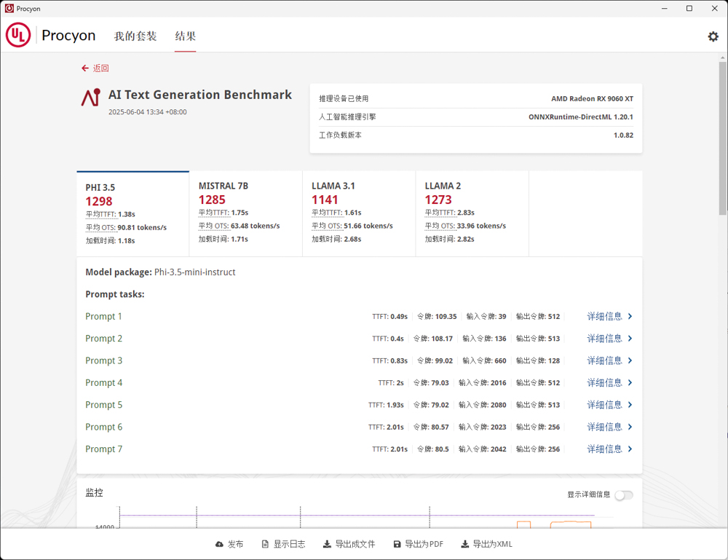Open 详细信息 link for Prompt 4
Viewport: 728px width, 560px height.
click(x=604, y=382)
